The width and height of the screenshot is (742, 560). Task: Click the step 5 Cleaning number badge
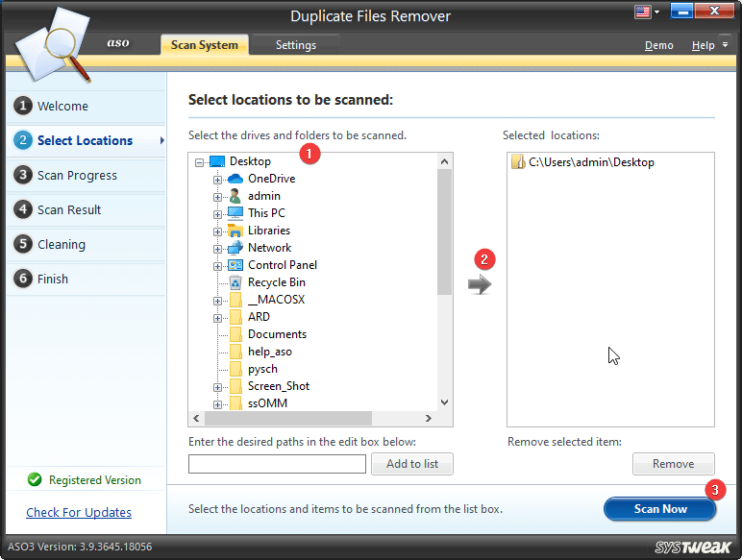[x=23, y=244]
